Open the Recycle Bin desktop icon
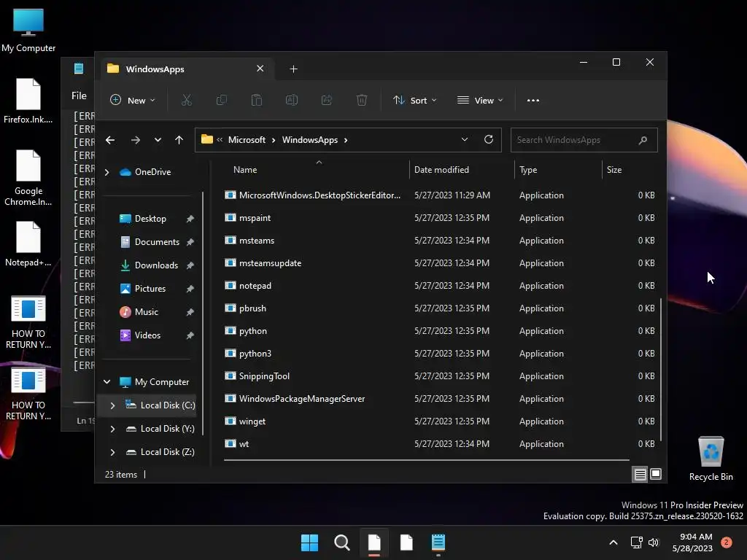 click(711, 459)
